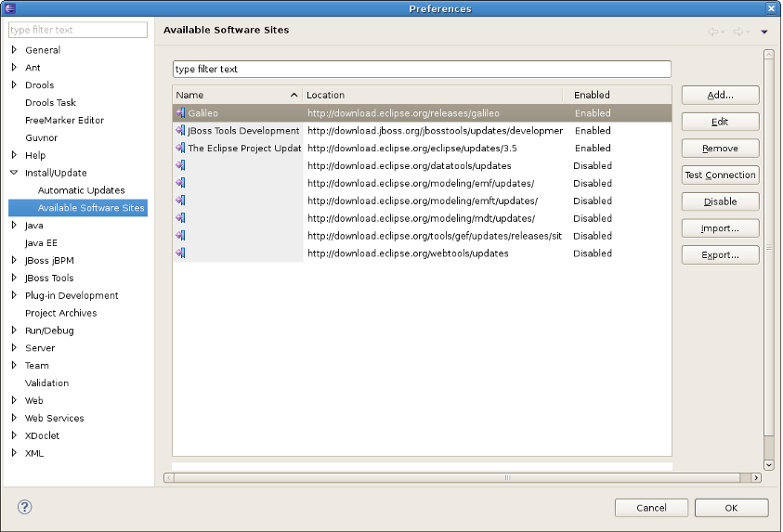Click the horizontal scrollbar left arrow
This screenshot has width=783, height=532.
pyautogui.click(x=169, y=477)
